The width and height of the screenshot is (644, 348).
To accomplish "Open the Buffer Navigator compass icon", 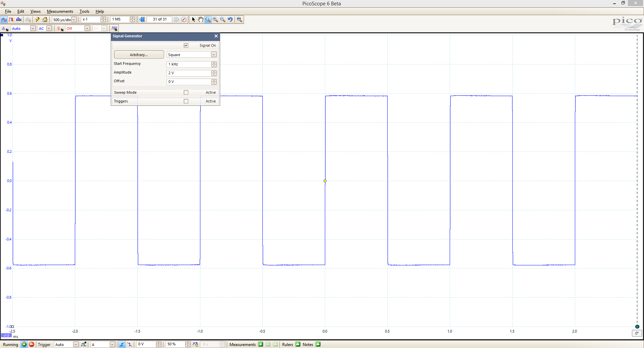I will 184,19.
